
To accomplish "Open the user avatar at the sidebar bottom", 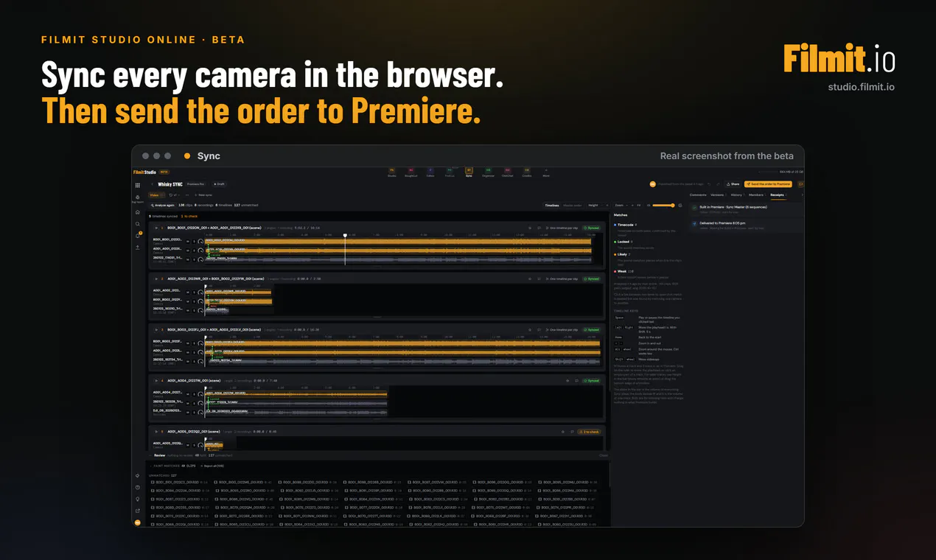I will pyautogui.click(x=137, y=522).
